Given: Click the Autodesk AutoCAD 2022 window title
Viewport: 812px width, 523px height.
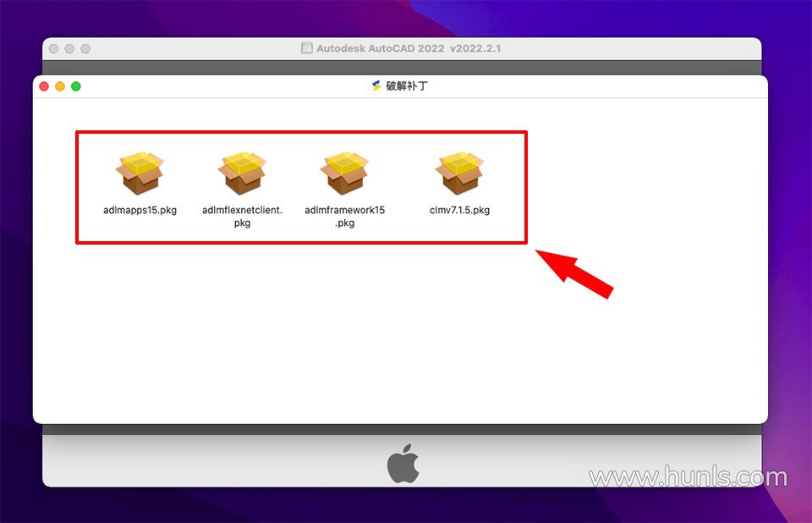Looking at the screenshot, I should 409,48.
